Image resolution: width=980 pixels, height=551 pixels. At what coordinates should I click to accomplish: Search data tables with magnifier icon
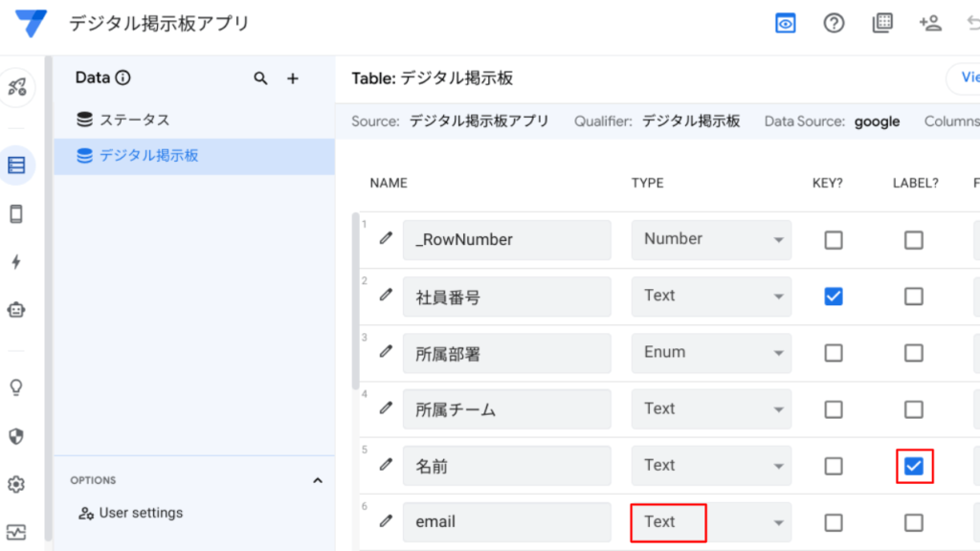pos(260,78)
